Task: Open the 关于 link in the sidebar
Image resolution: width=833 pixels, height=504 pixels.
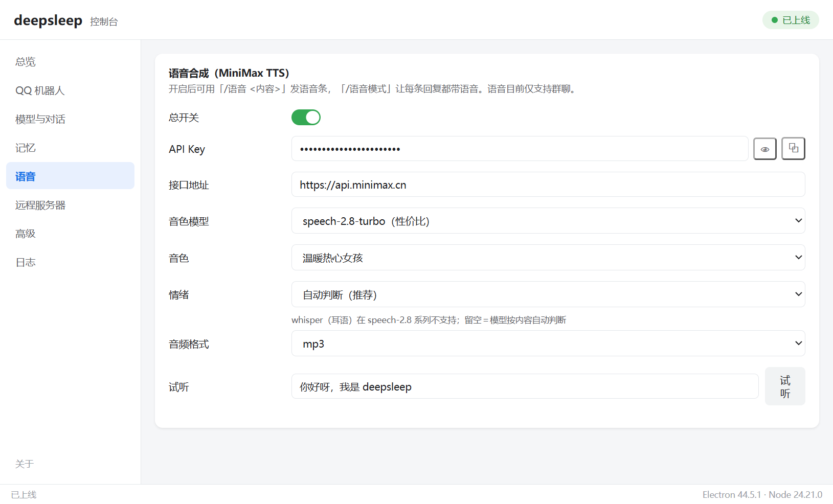Action: 25,464
